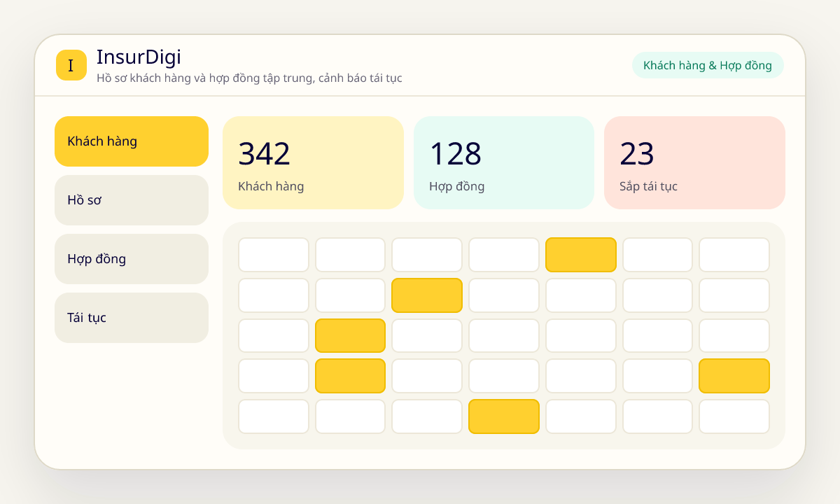Image resolution: width=840 pixels, height=504 pixels.
Task: Select the Khách hàng sidebar item
Action: [x=132, y=141]
